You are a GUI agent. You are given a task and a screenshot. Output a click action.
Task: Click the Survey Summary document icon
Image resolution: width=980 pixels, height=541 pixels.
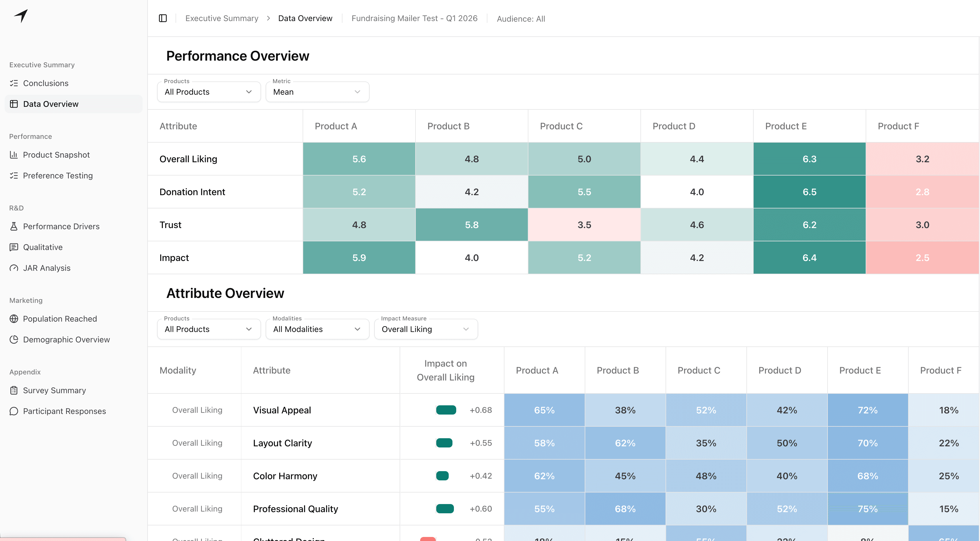[x=14, y=390]
